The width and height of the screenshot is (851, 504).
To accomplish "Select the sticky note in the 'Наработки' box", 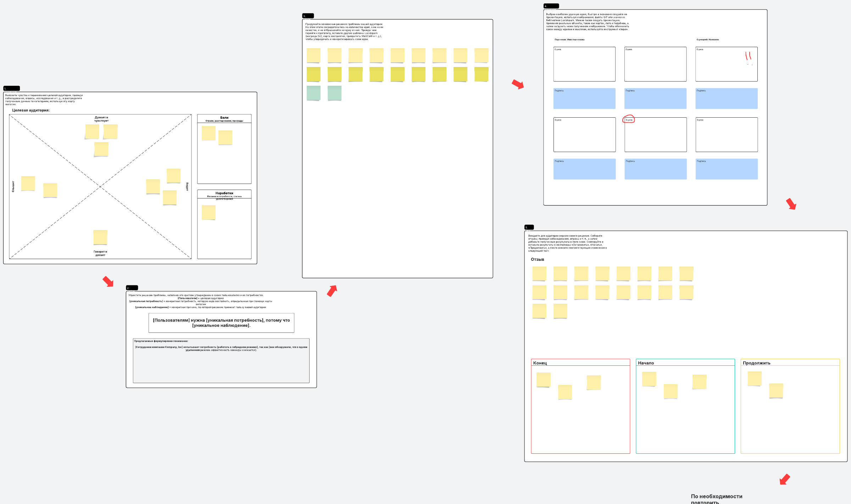I will [x=208, y=212].
